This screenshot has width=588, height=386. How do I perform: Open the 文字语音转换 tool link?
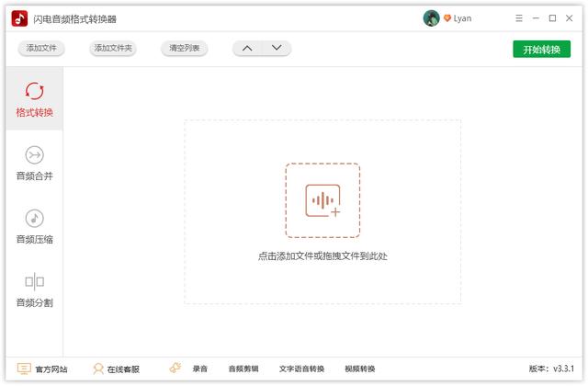pyautogui.click(x=301, y=369)
